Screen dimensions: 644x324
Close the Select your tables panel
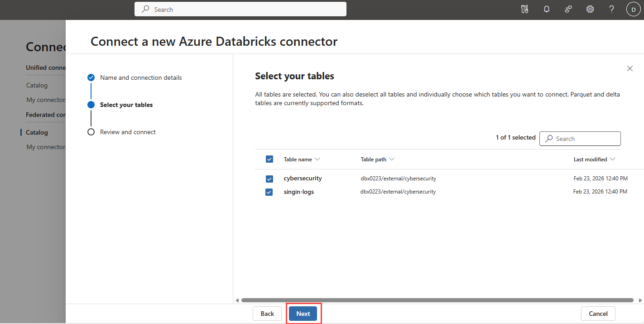click(x=630, y=68)
